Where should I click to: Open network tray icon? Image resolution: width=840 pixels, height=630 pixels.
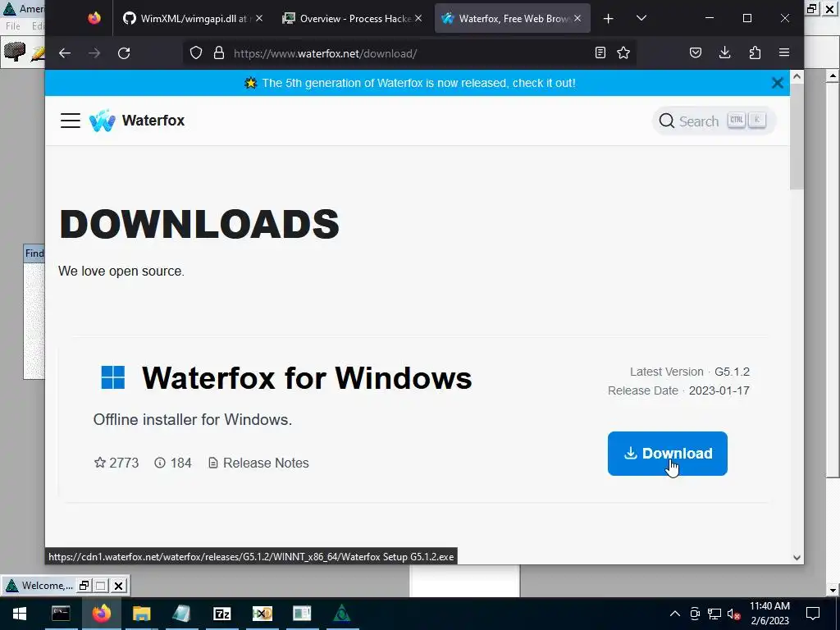click(x=714, y=614)
